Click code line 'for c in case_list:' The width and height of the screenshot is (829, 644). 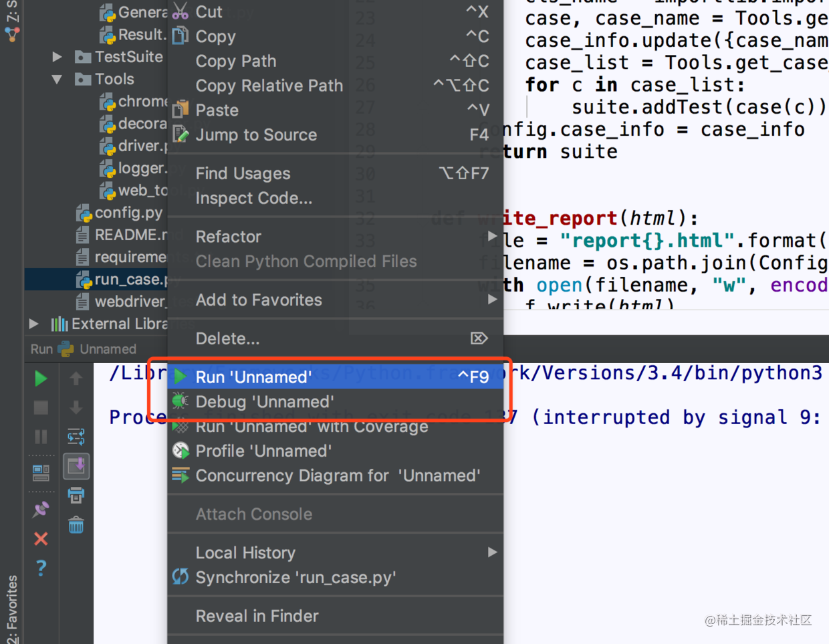[x=634, y=85]
